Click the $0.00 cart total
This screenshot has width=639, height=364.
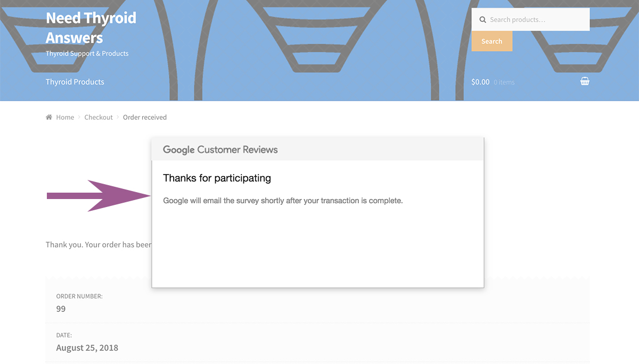(480, 82)
